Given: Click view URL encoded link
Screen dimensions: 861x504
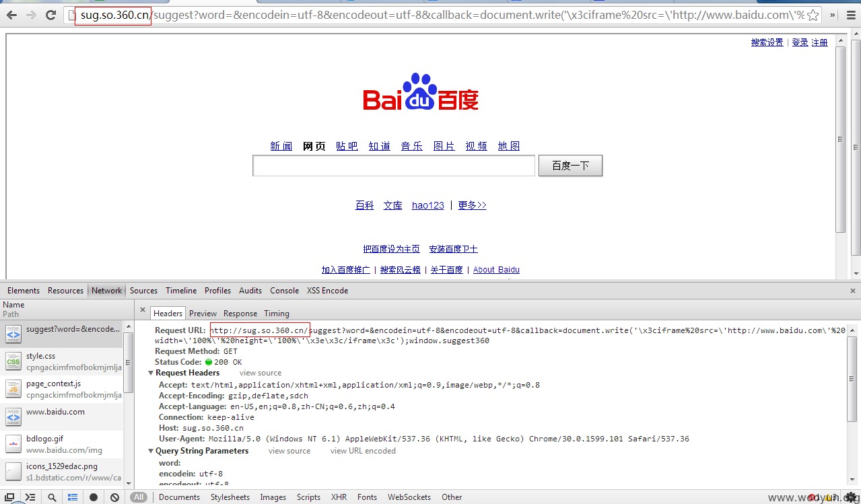Looking at the screenshot, I should coord(363,451).
